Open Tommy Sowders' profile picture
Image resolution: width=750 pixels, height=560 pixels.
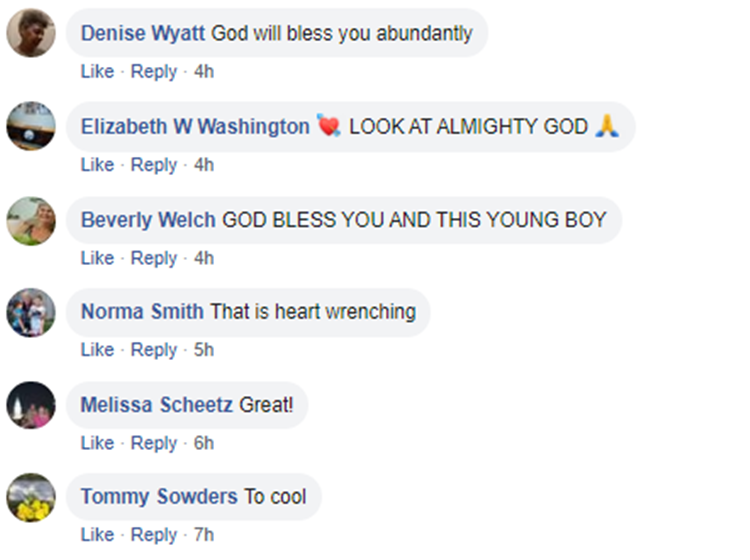[x=31, y=497]
